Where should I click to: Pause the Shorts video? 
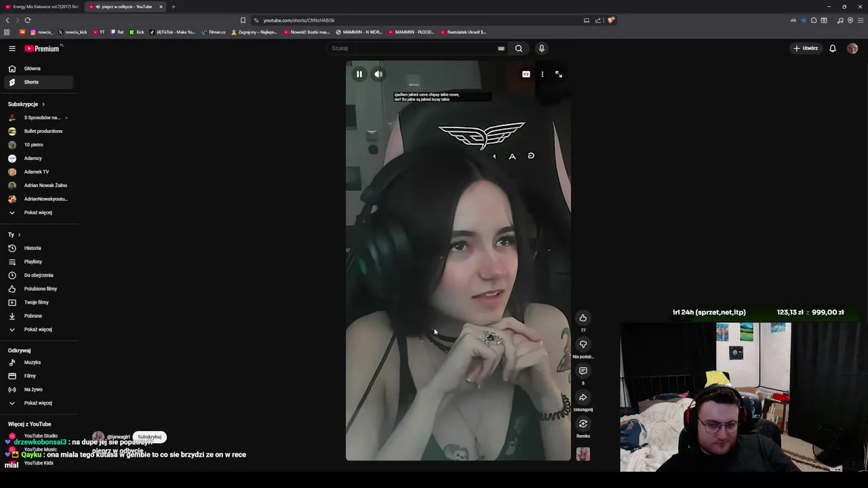(359, 74)
